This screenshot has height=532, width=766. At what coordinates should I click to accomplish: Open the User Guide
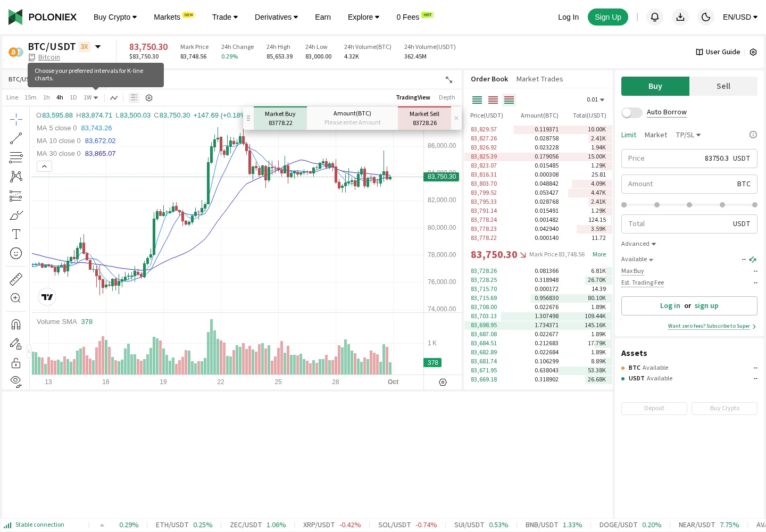pyautogui.click(x=718, y=52)
